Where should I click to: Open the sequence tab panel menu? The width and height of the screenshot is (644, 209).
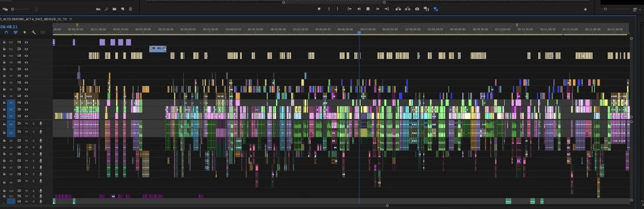click(71, 19)
